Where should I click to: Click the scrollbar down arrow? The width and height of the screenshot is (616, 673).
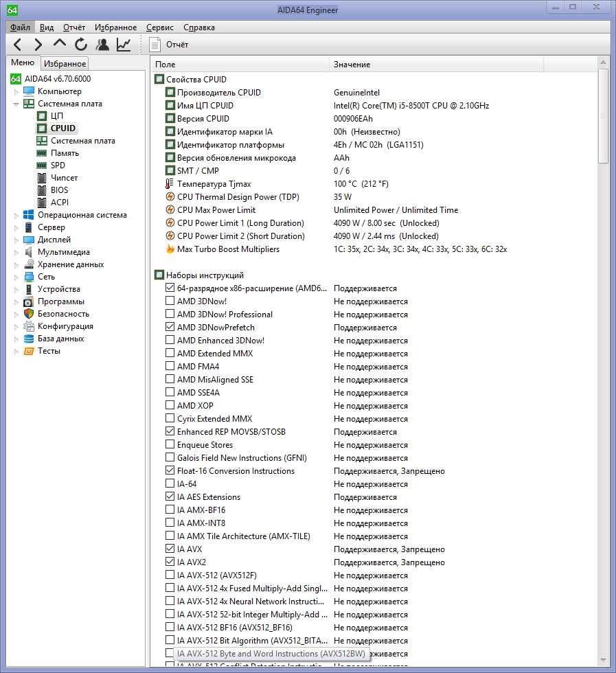pyautogui.click(x=603, y=660)
